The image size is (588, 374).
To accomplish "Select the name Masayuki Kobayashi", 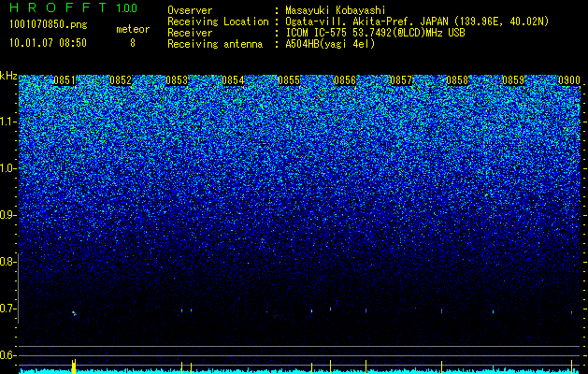I will 336,10.
